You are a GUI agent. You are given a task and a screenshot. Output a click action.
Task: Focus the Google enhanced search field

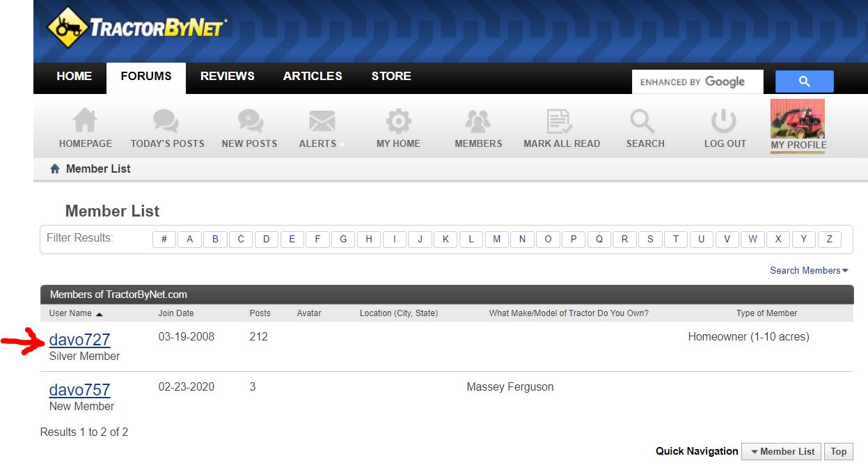click(697, 81)
